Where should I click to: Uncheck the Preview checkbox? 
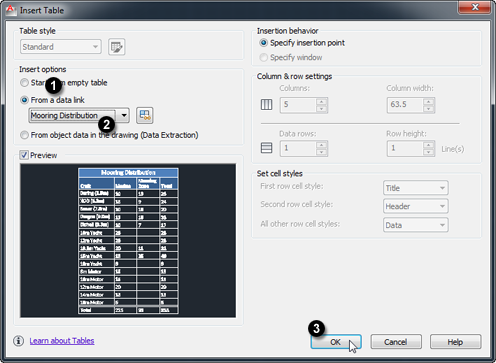coord(24,155)
